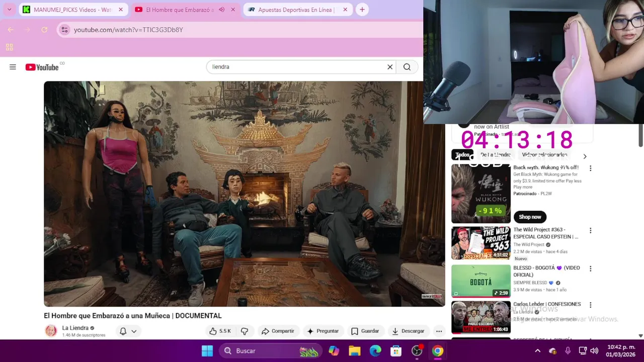The width and height of the screenshot is (644, 362).
Task: Open OBS Studio from the taskbar
Action: tap(417, 351)
